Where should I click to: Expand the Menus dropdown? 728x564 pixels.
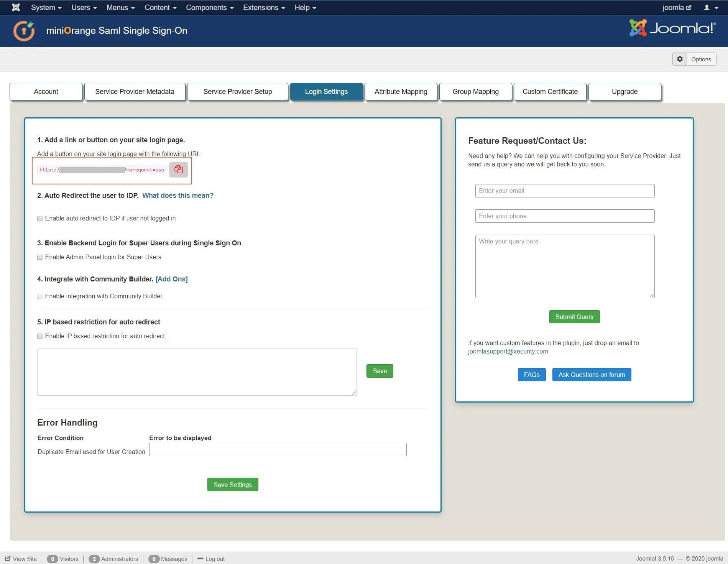120,7
